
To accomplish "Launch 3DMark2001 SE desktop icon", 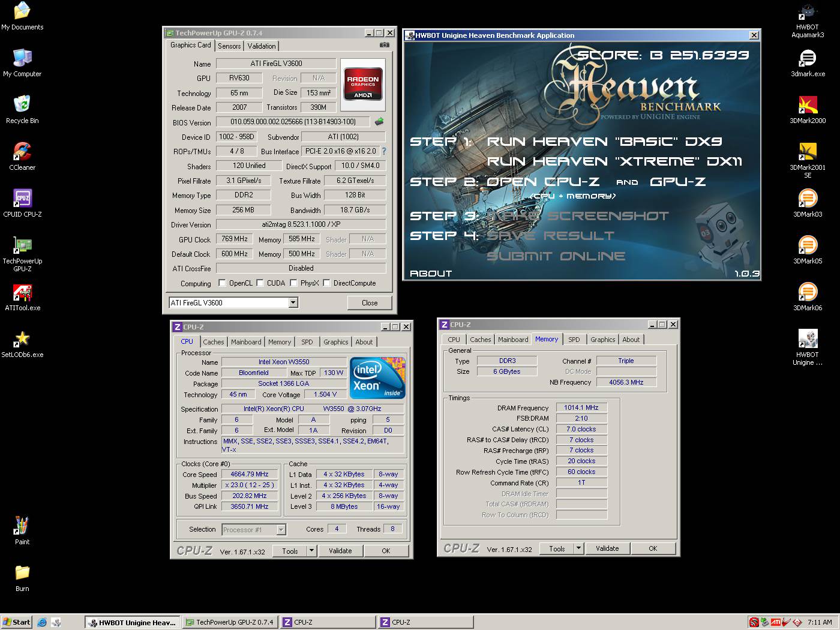I will pyautogui.click(x=808, y=160).
